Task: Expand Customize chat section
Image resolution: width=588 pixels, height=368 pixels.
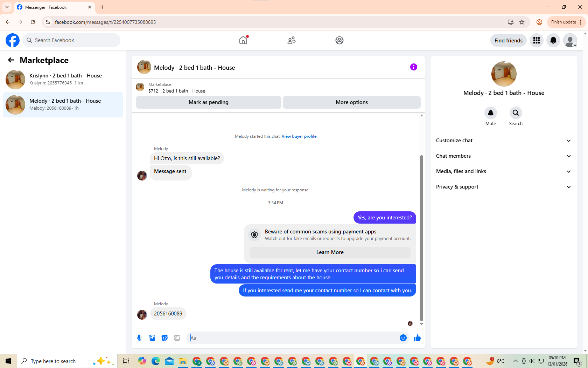Action: pyautogui.click(x=504, y=141)
